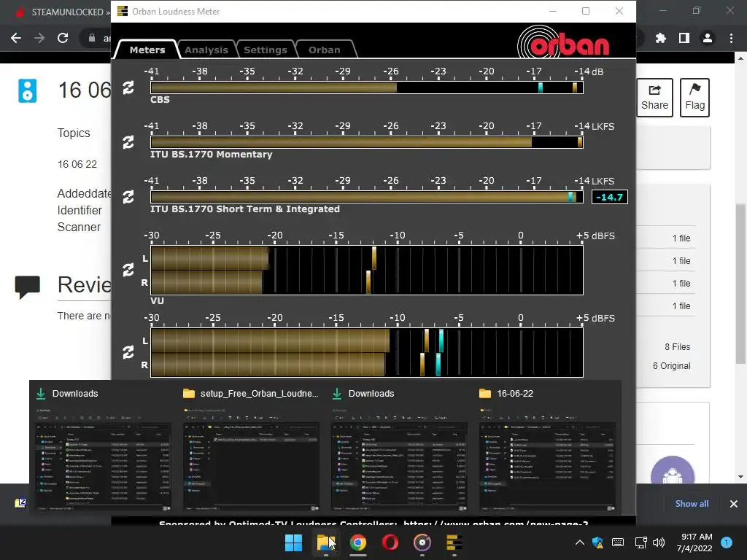Reset the VU meter with its refresh icon

pos(128,270)
